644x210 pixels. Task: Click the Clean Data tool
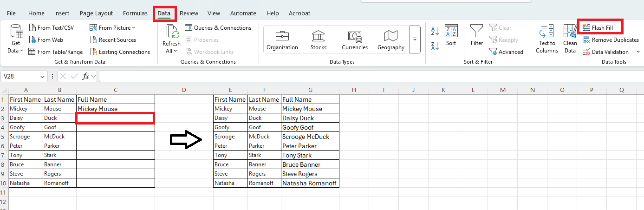tap(570, 39)
